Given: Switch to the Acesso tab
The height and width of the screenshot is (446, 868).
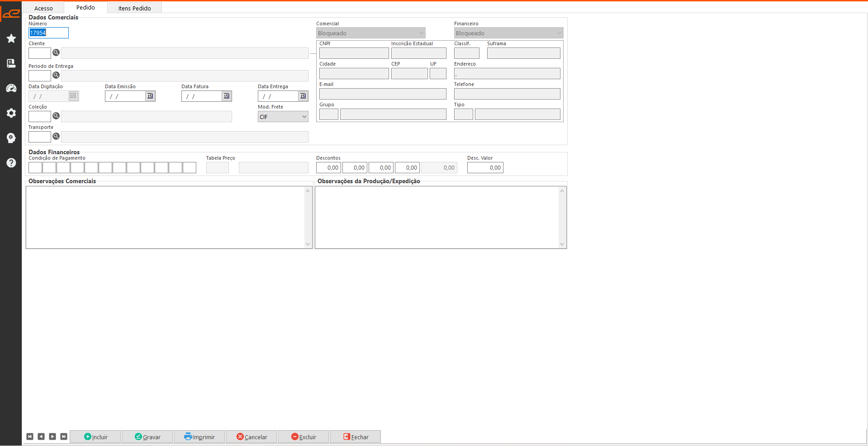Looking at the screenshot, I should pyautogui.click(x=43, y=8).
